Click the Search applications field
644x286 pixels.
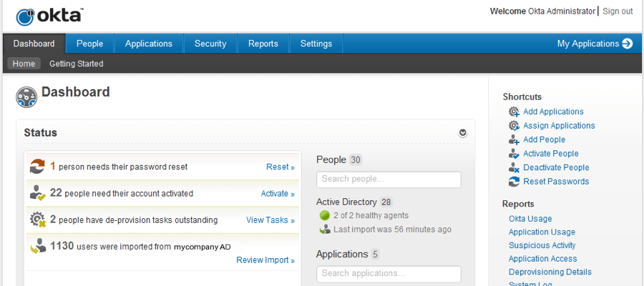389,274
